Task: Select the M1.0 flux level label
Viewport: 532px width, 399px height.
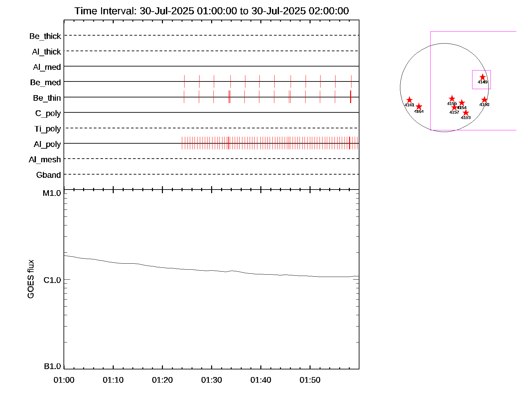Action: (52, 193)
